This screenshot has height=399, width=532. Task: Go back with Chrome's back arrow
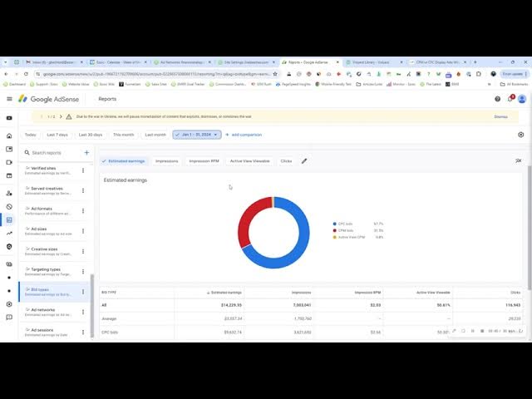coord(6,74)
